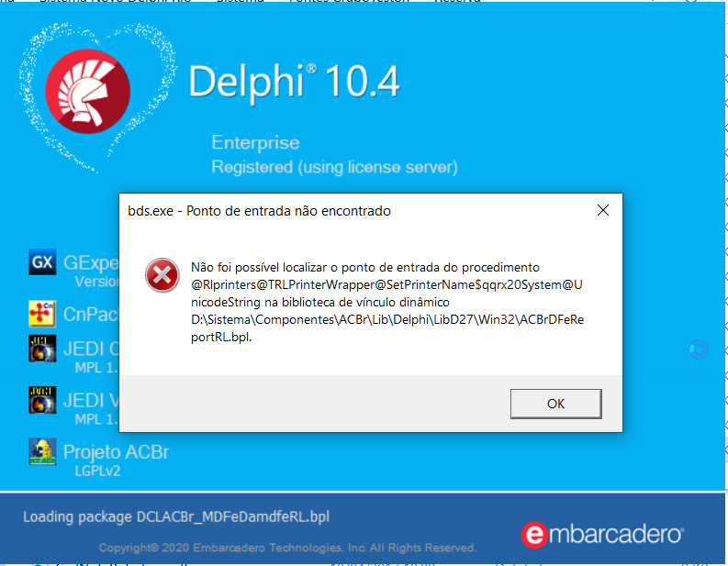The height and width of the screenshot is (566, 728).
Task: Click the red error X icon
Action: (162, 275)
